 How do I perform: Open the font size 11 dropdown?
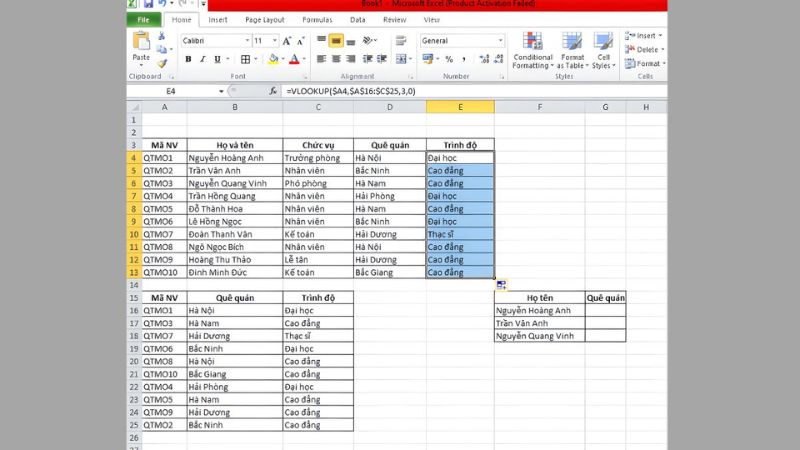coord(274,40)
